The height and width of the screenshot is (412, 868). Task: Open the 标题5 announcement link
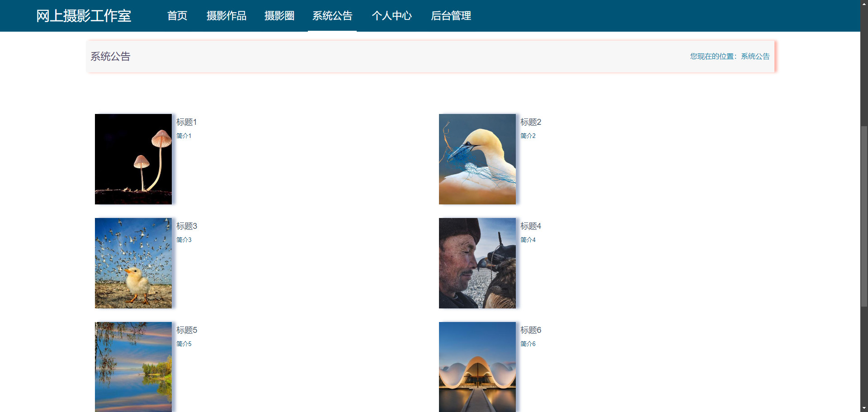coord(187,330)
